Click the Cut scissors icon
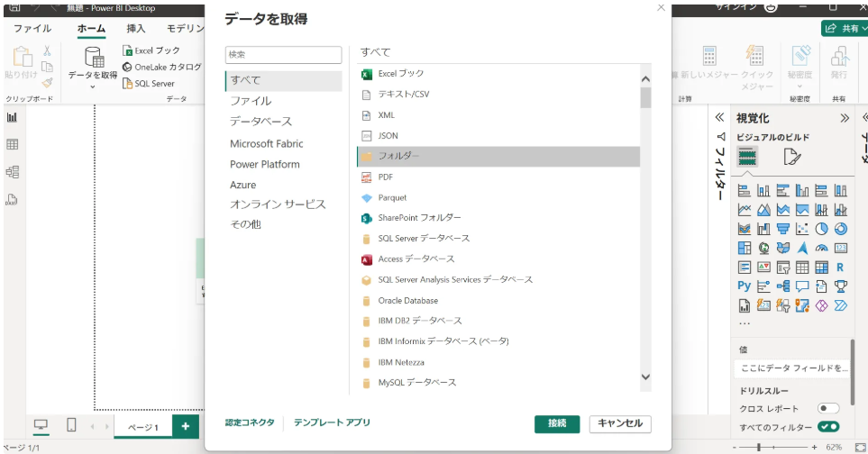The width and height of the screenshot is (868, 454). point(47,50)
